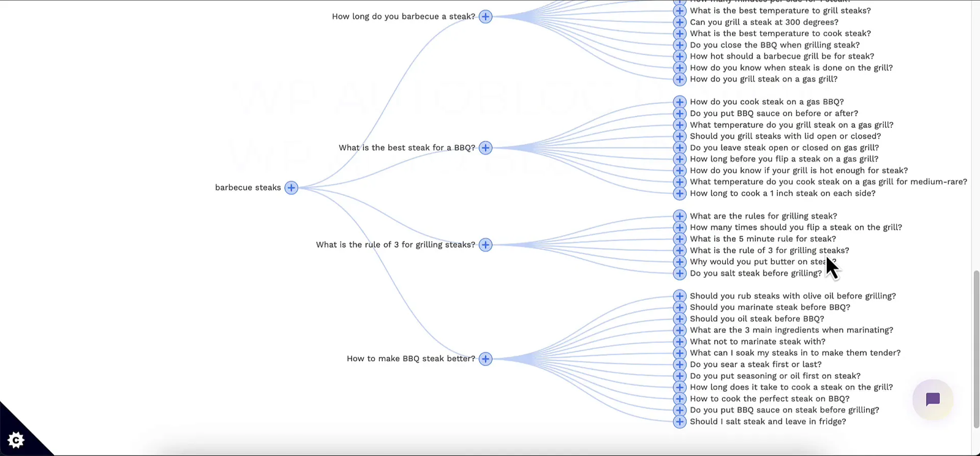980x456 pixels.
Task: Expand 'Should you oil steak before BBQ?' plus
Action: click(x=679, y=319)
